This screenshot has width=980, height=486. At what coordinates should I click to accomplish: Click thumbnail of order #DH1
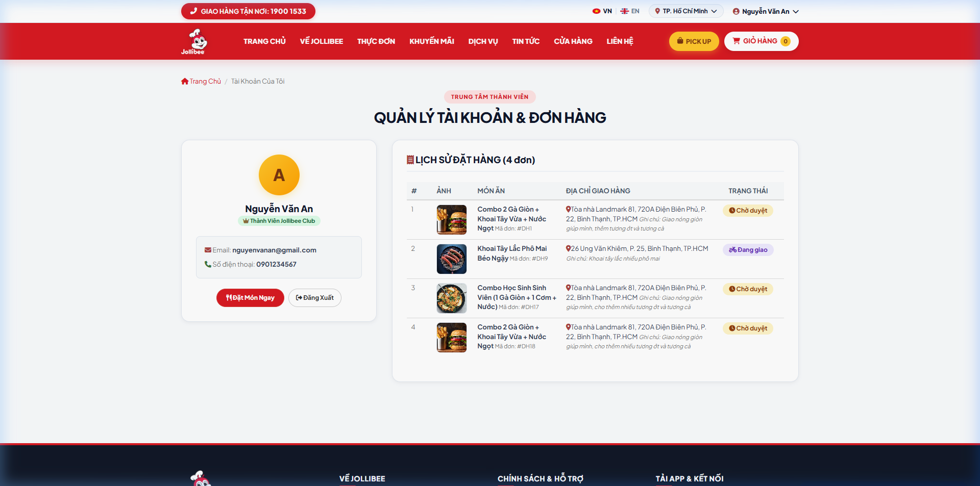[452, 220]
